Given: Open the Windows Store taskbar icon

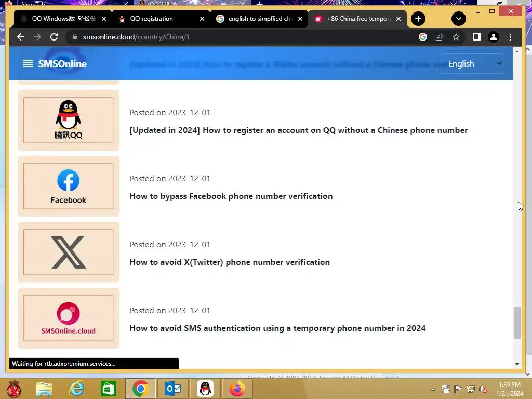Looking at the screenshot, I should coord(109,389).
